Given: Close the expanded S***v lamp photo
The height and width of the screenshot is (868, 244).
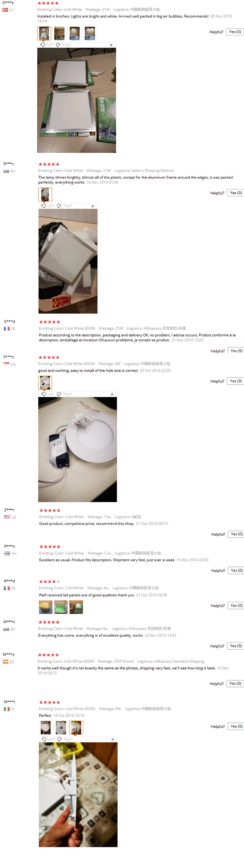Looking at the screenshot, I should click(x=92, y=206).
